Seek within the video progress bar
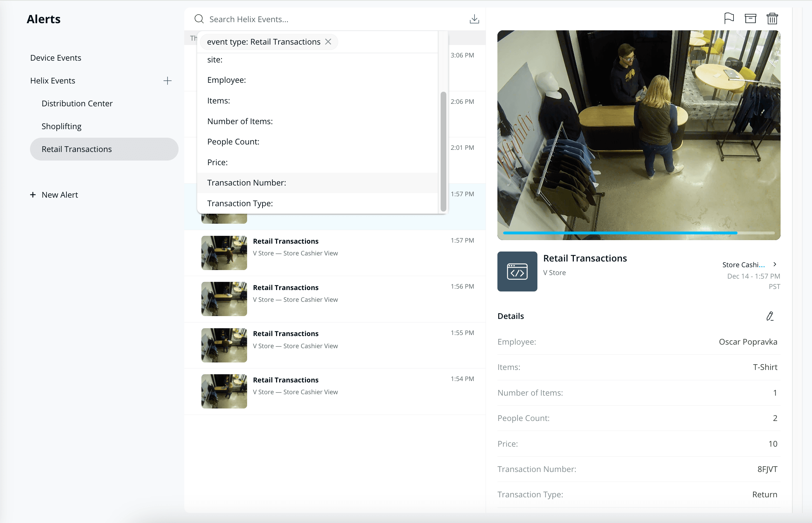This screenshot has width=812, height=523. click(638, 233)
